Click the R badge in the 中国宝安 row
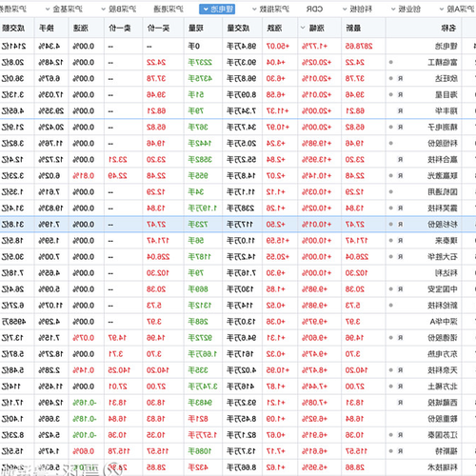 [x=400, y=289]
